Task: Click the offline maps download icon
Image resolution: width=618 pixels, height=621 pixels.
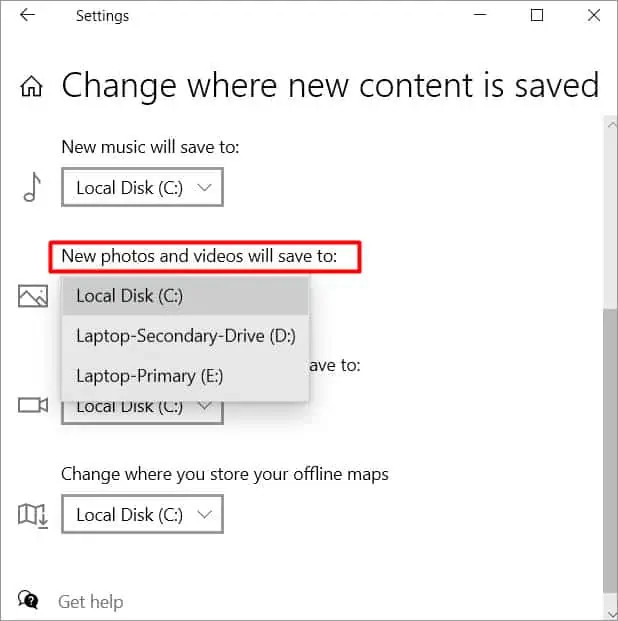Action: [x=33, y=516]
